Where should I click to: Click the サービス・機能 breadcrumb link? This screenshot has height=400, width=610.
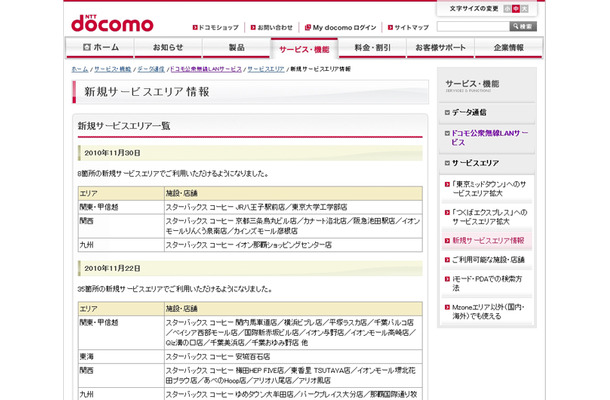point(112,69)
